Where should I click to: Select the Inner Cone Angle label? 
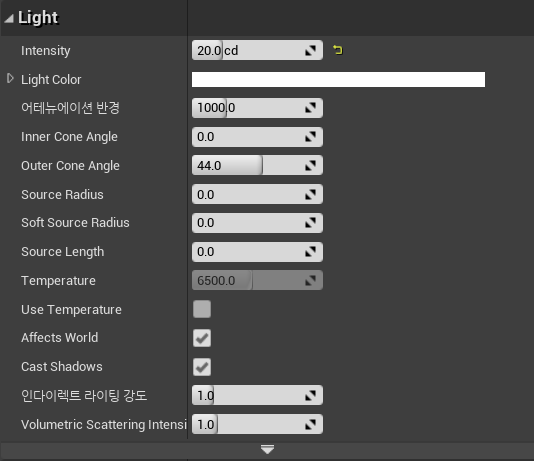coord(69,137)
